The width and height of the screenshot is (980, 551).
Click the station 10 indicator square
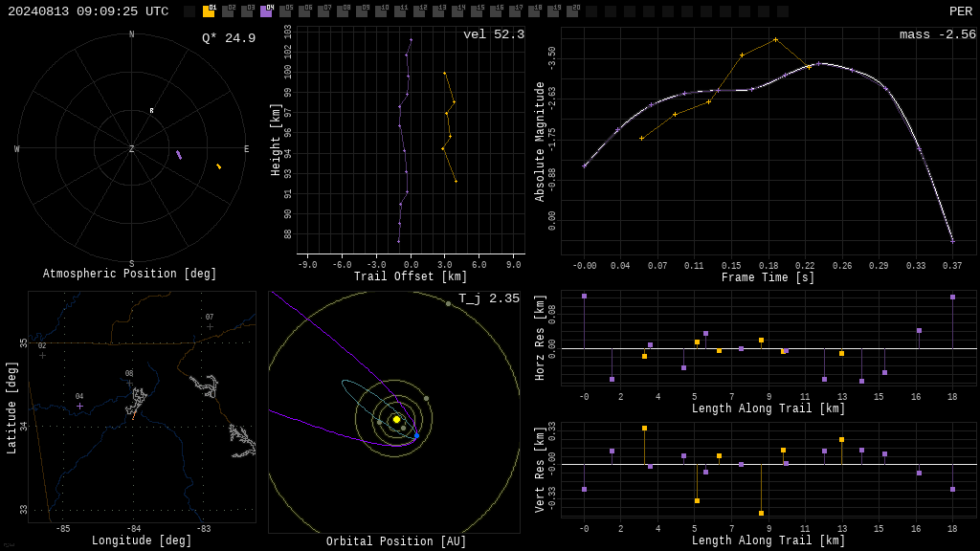[381, 11]
